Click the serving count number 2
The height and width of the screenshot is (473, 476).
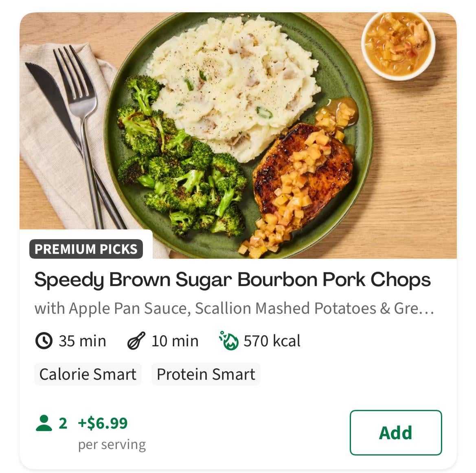[63, 423]
